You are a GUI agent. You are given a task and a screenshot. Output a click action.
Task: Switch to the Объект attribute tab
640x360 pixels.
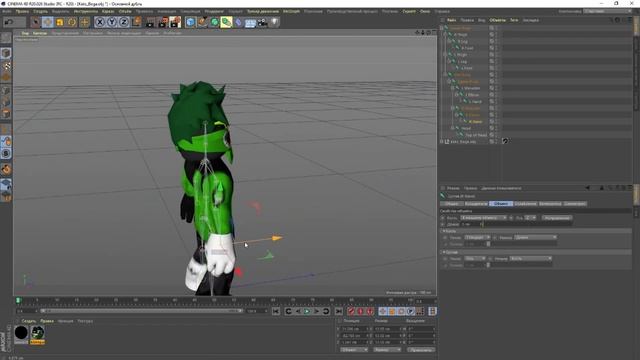pos(501,203)
